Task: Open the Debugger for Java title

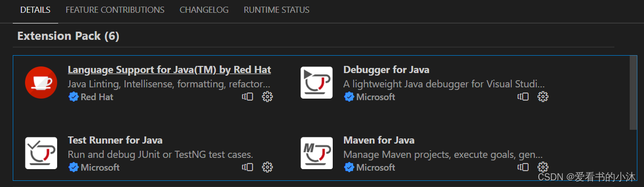Action: [386, 69]
